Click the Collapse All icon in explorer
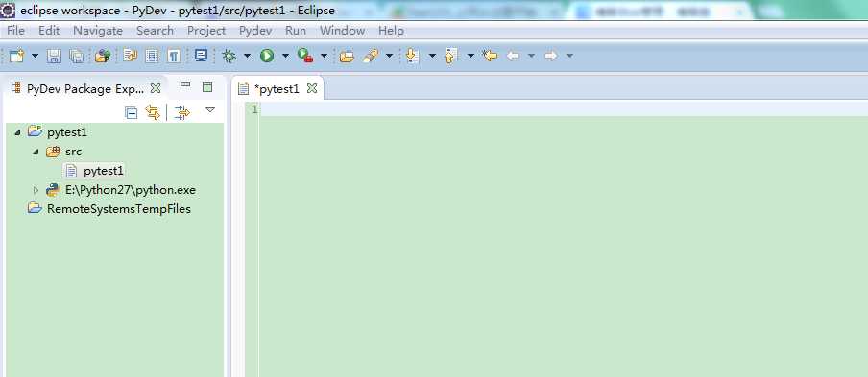868x377 pixels. pos(132,113)
